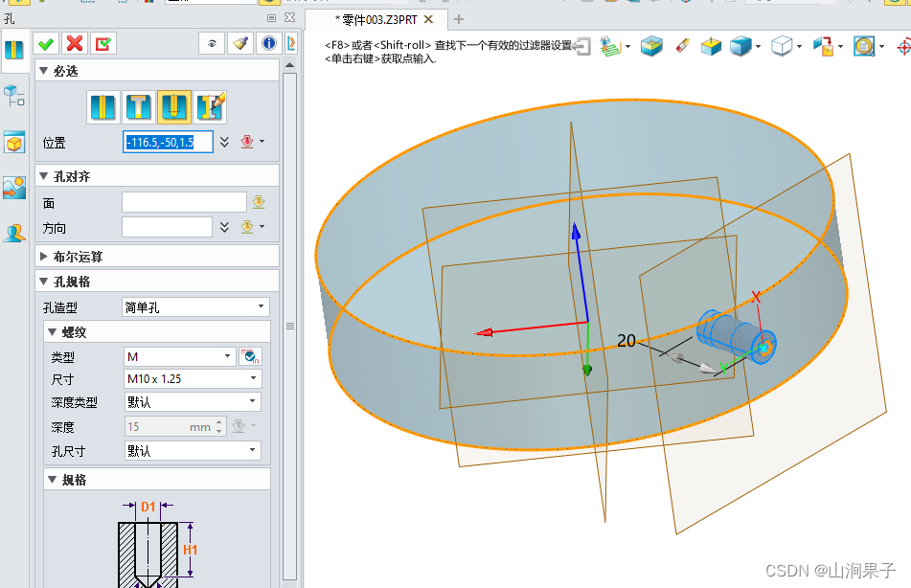Open the 深度类型 默认 dropdown
911x588 pixels.
193,401
